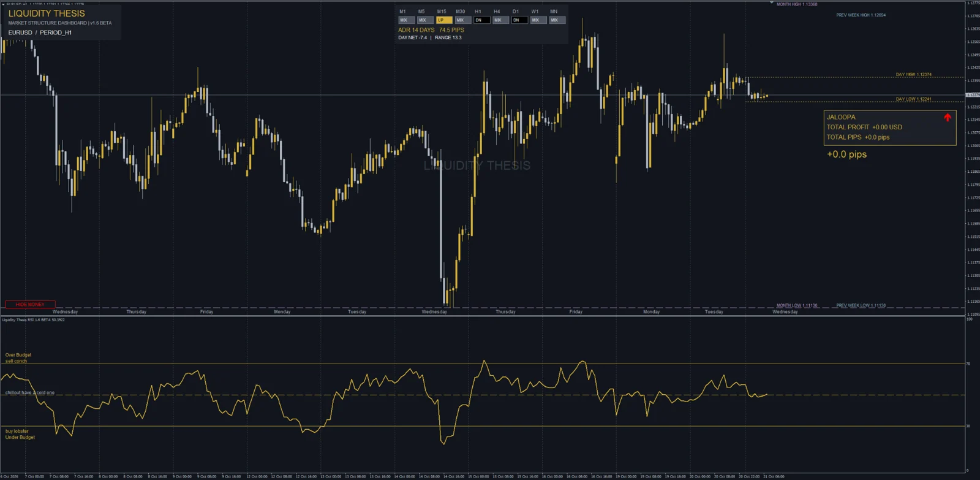Screen dimensions: 980x480
Task: Click the PREV WEEK HIGH label
Action: click(x=861, y=15)
